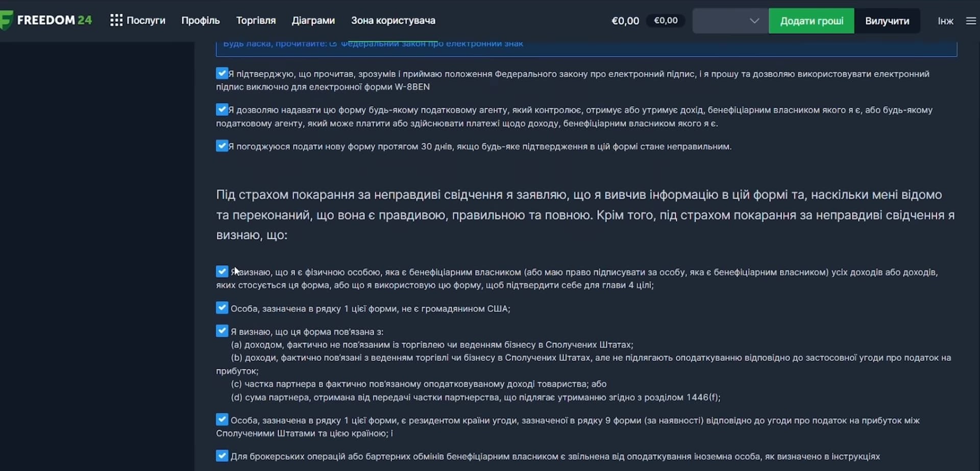This screenshot has height=471, width=980.
Task: Open the hamburger menu icon
Action: coord(971,21)
